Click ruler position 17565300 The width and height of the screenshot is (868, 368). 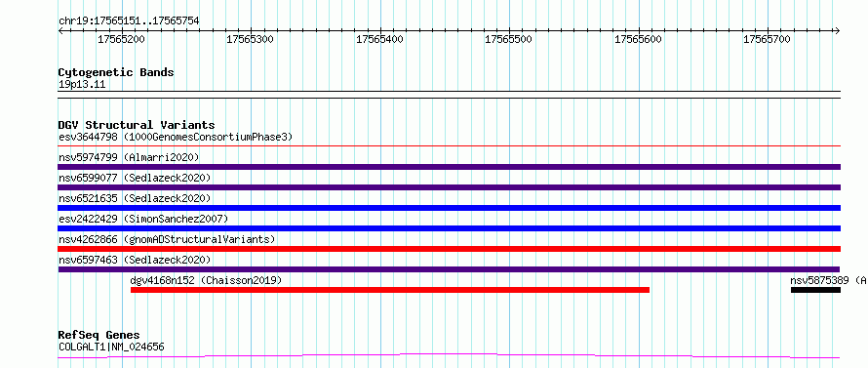tap(251, 39)
